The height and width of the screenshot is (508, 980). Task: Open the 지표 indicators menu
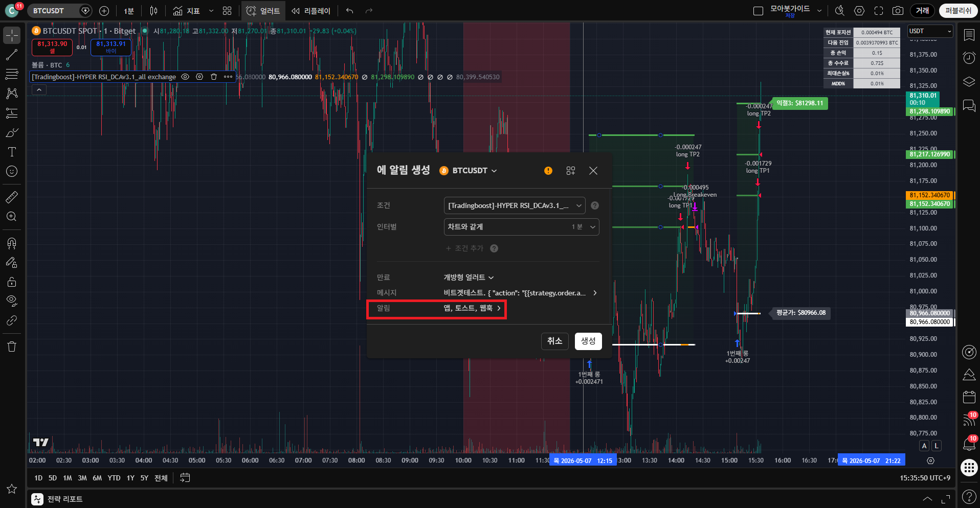coord(187,11)
